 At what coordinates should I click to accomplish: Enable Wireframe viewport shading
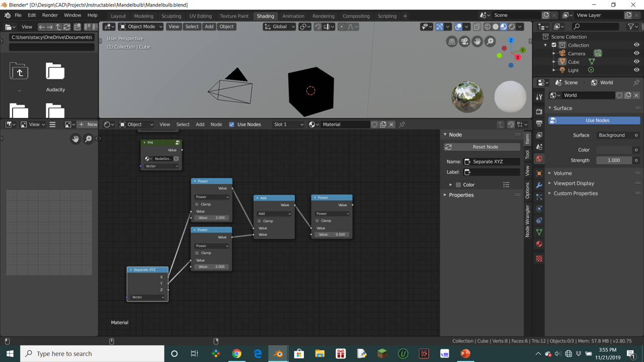point(488,27)
